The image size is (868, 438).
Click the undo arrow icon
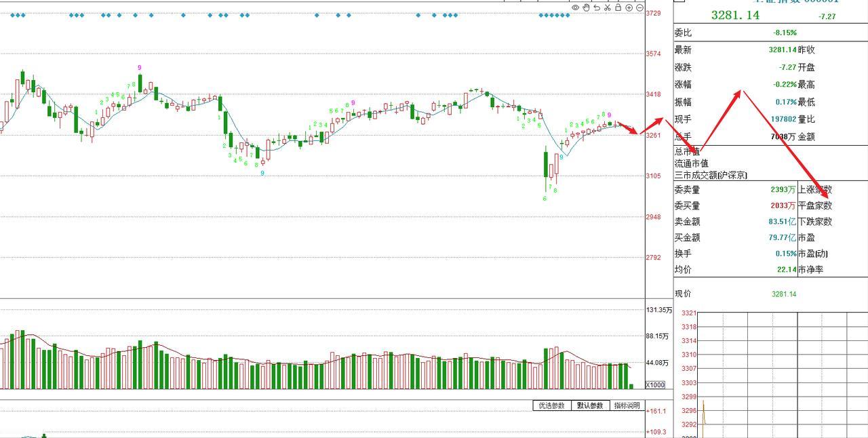click(x=597, y=7)
